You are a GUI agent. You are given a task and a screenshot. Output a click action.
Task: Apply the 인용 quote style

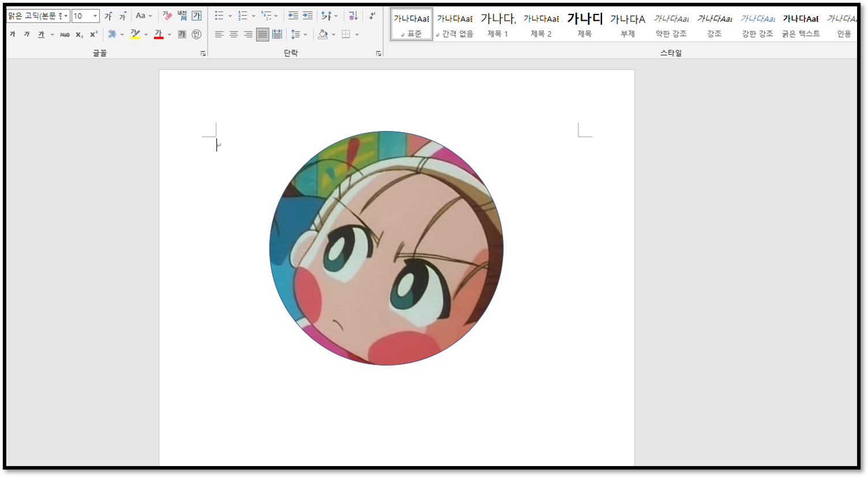tap(842, 25)
